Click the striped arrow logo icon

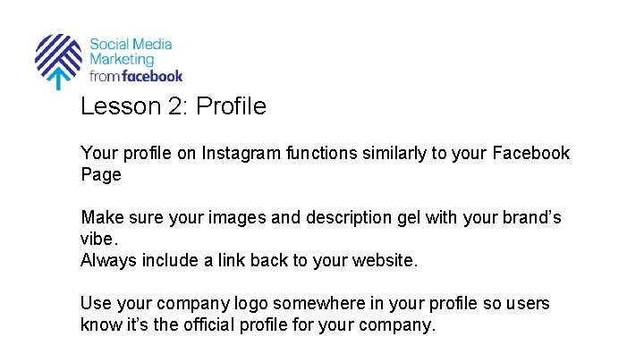coord(57,55)
